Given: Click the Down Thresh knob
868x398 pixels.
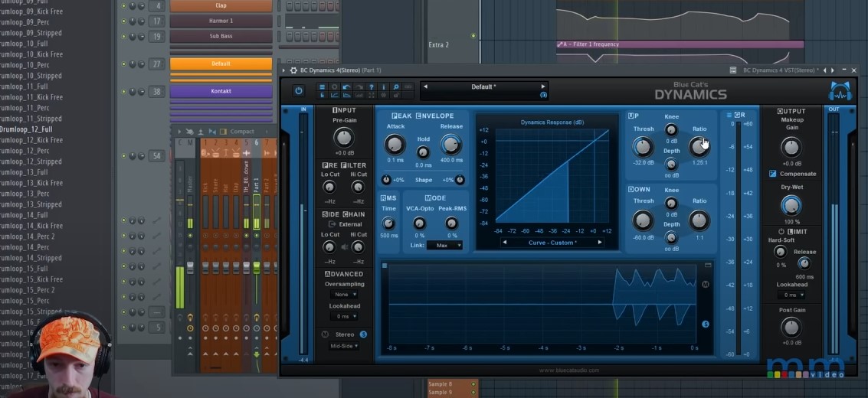Looking at the screenshot, I should [643, 220].
